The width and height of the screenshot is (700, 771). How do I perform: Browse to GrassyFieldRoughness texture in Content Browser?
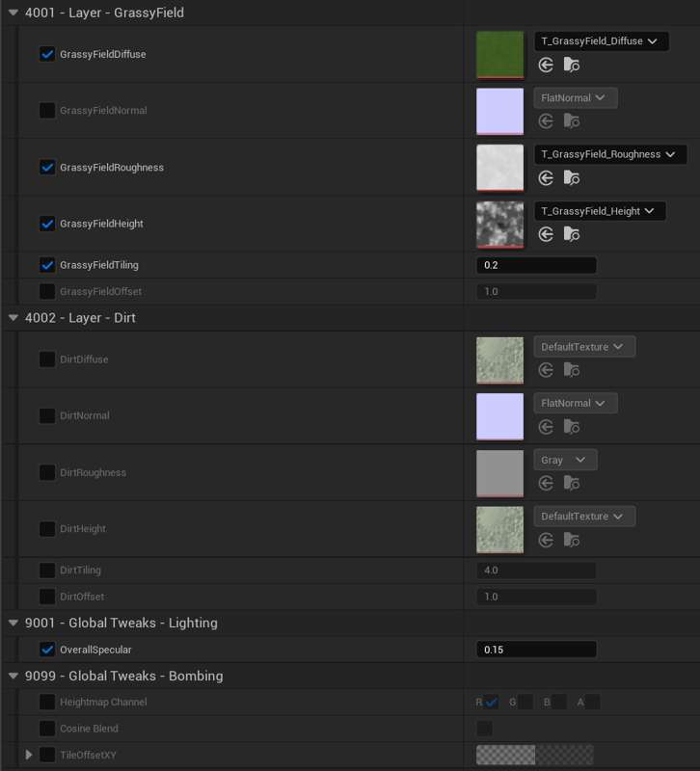pyautogui.click(x=572, y=178)
